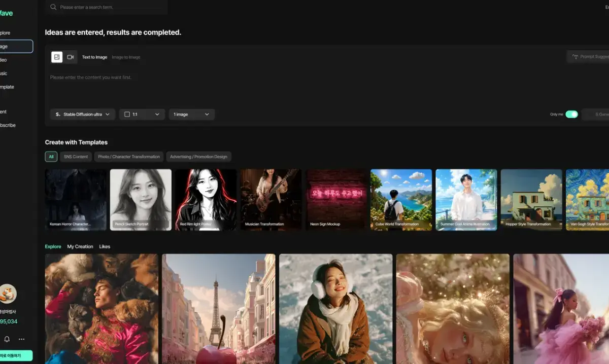Click the Stable Diffusion 'S.' logo

click(x=58, y=115)
